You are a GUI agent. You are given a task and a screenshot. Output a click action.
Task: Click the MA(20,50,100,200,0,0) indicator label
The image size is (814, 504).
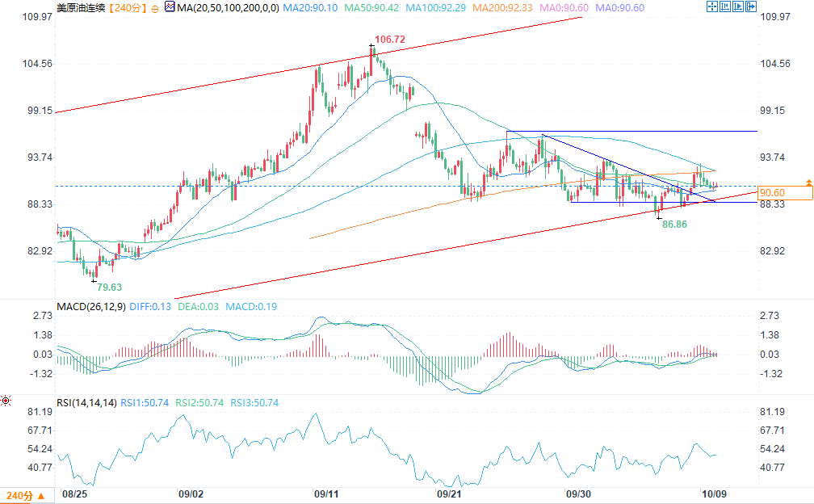pyautogui.click(x=228, y=8)
